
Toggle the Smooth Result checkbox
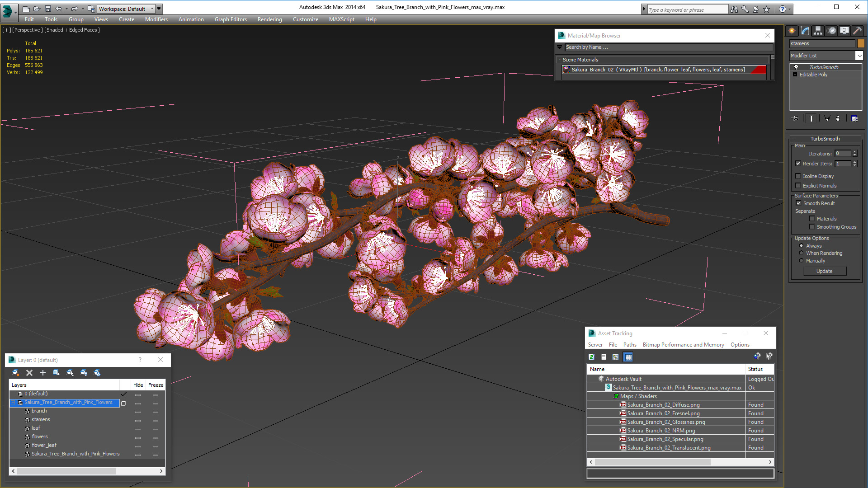coord(798,203)
